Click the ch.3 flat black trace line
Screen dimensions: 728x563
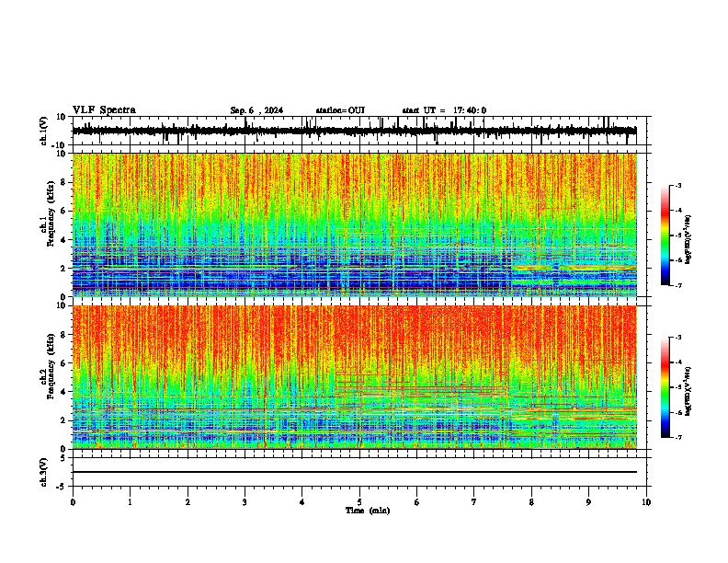[x=354, y=472]
